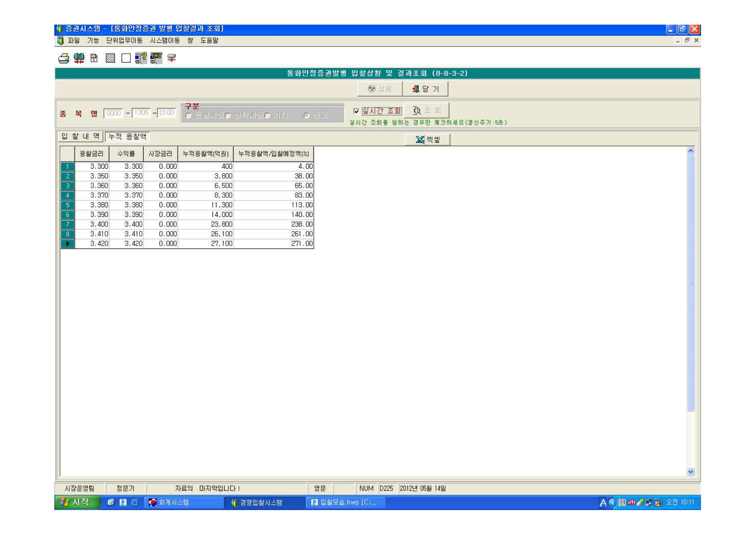Switch to the 입찰내역 tab
Image resolution: width=756 pixels, height=535 pixels.
tap(81, 136)
